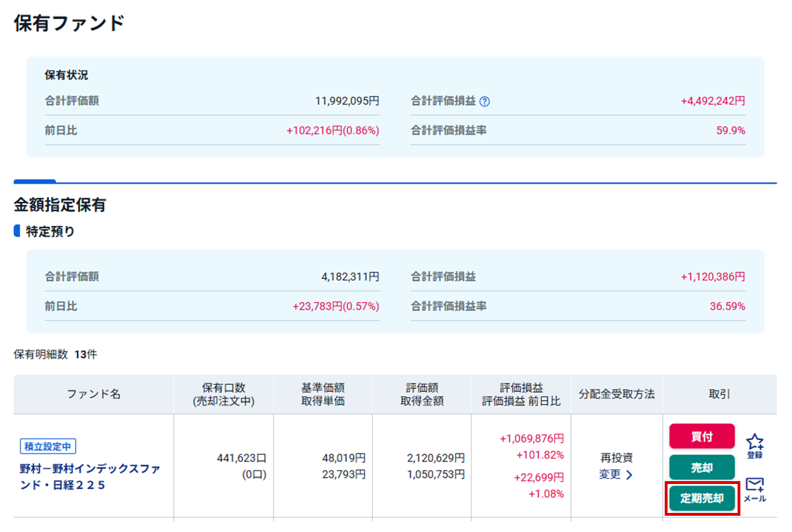792x532 pixels.
Task: Click the 分配金受取方法 column header
Action: (x=616, y=394)
